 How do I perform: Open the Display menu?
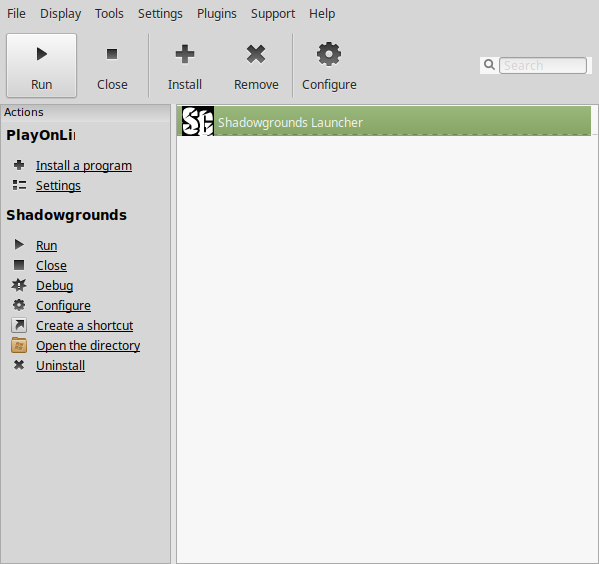[x=60, y=13]
